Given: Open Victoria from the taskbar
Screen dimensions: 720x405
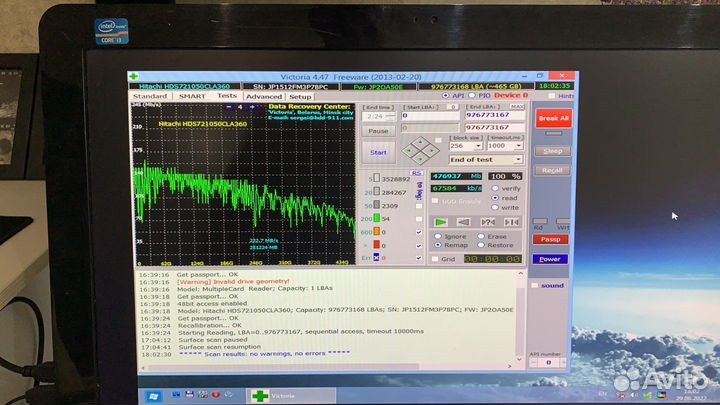Looking at the screenshot, I should 291,396.
